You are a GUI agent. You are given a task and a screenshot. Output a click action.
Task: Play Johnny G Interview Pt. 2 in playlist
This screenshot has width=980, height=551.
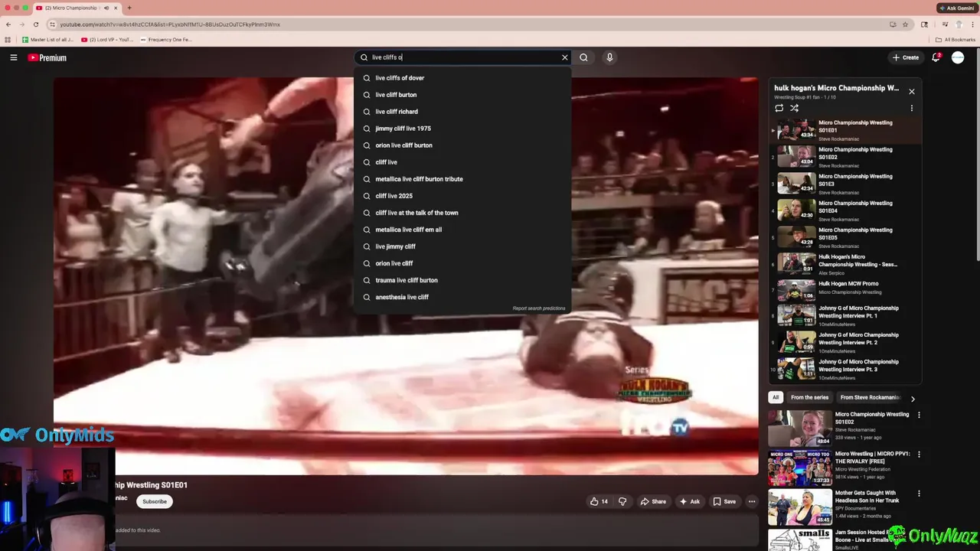[846, 342]
